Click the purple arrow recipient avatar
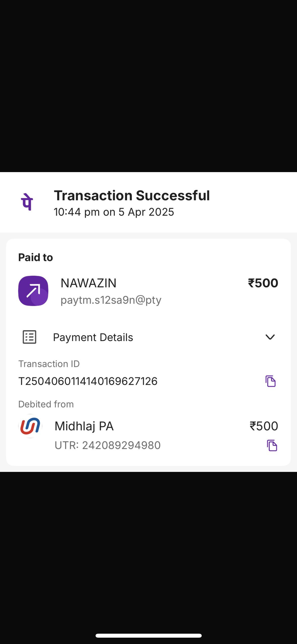Viewport: 297px width, 644px height. point(33,291)
